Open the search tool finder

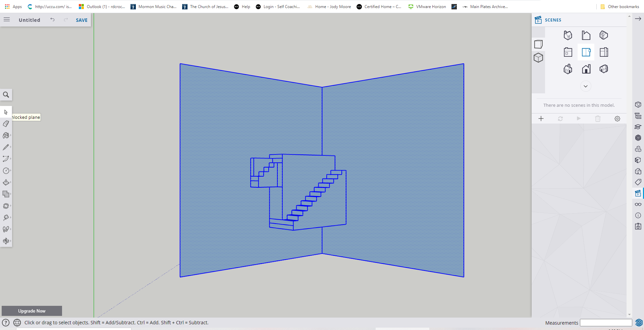tap(6, 95)
